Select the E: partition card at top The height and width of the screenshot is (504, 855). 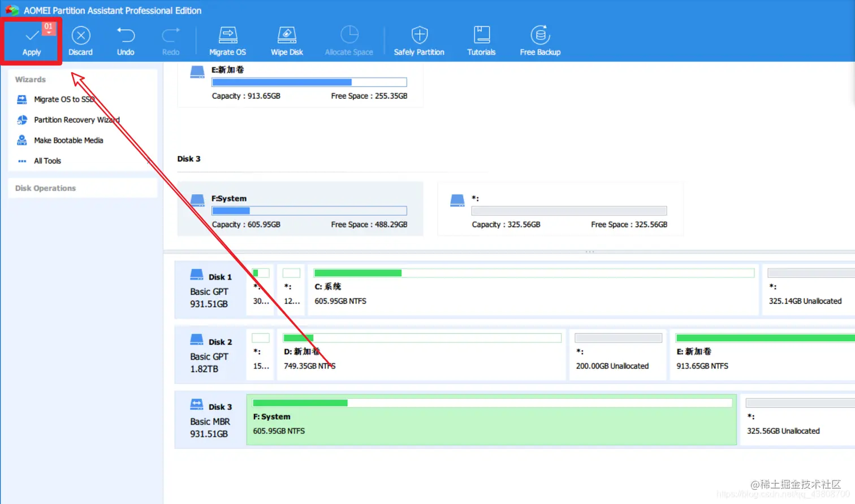point(300,84)
